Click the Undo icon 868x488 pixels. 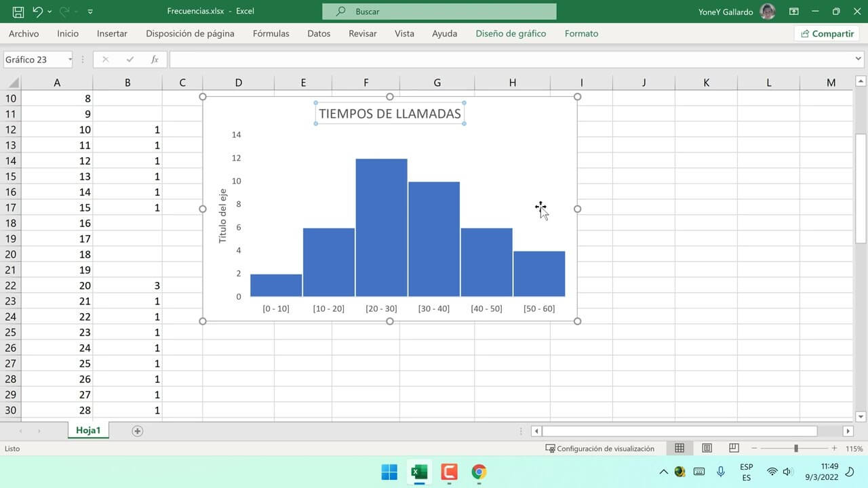39,11
